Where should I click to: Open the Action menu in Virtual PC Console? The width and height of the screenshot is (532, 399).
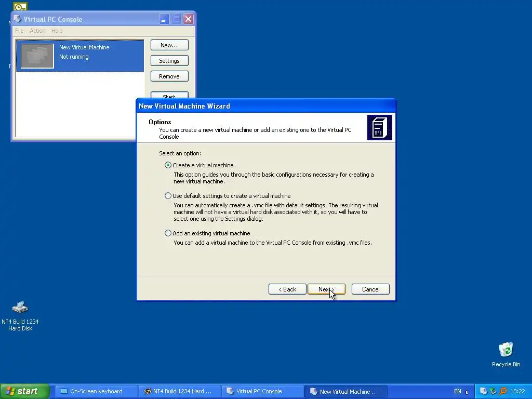(x=37, y=31)
